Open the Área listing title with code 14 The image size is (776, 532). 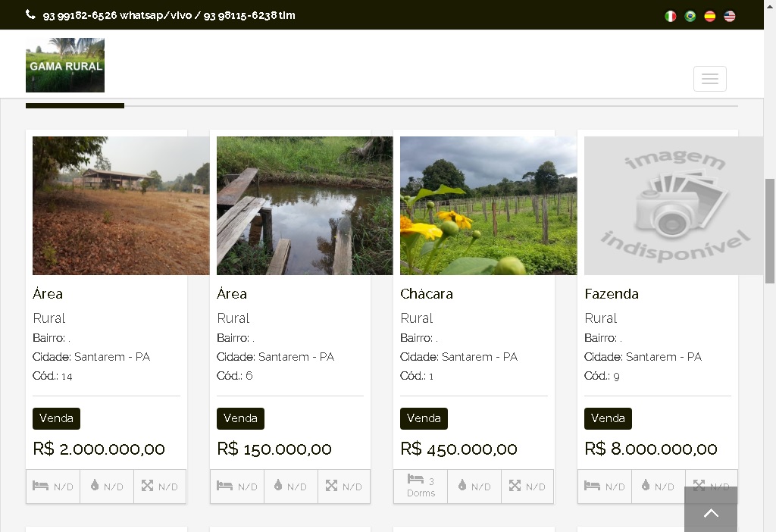(48, 293)
